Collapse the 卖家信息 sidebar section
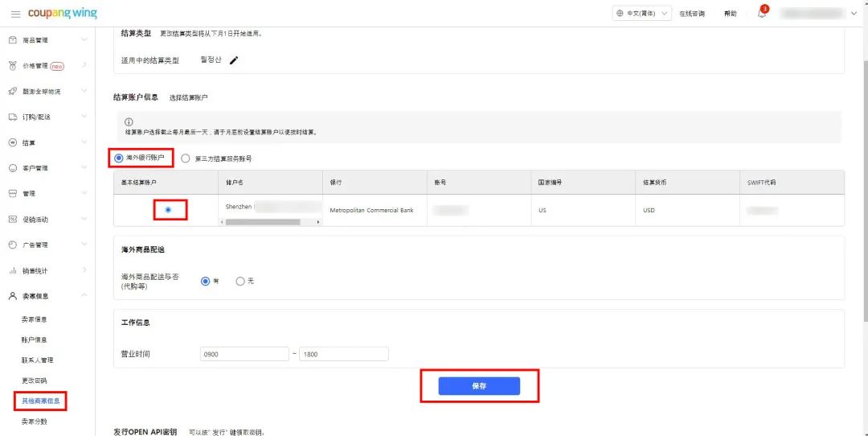Screen dimensions: 868x436 point(84,296)
